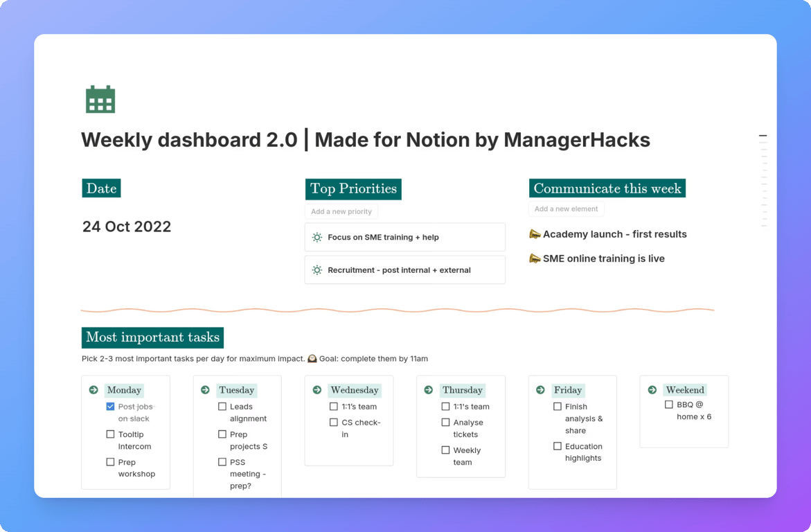Open the table of contents indicator on the right edge
Viewport: 811px width, 532px height.
(763, 136)
